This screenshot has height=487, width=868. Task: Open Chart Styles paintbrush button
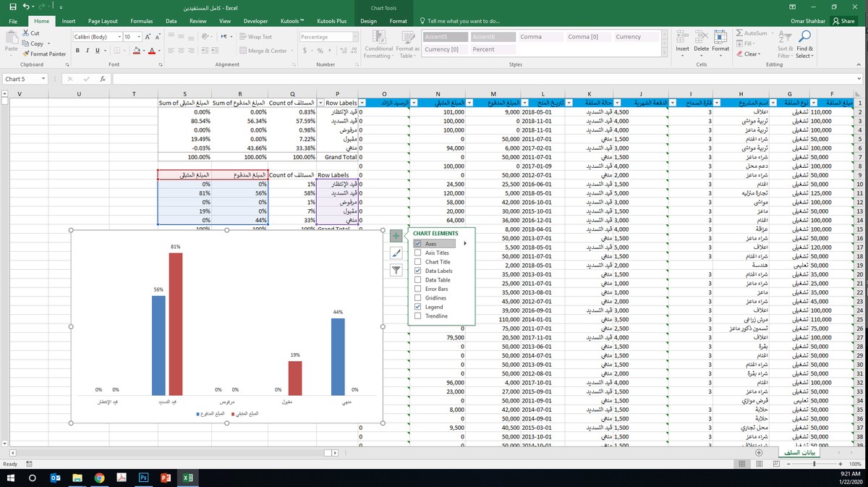(396, 253)
